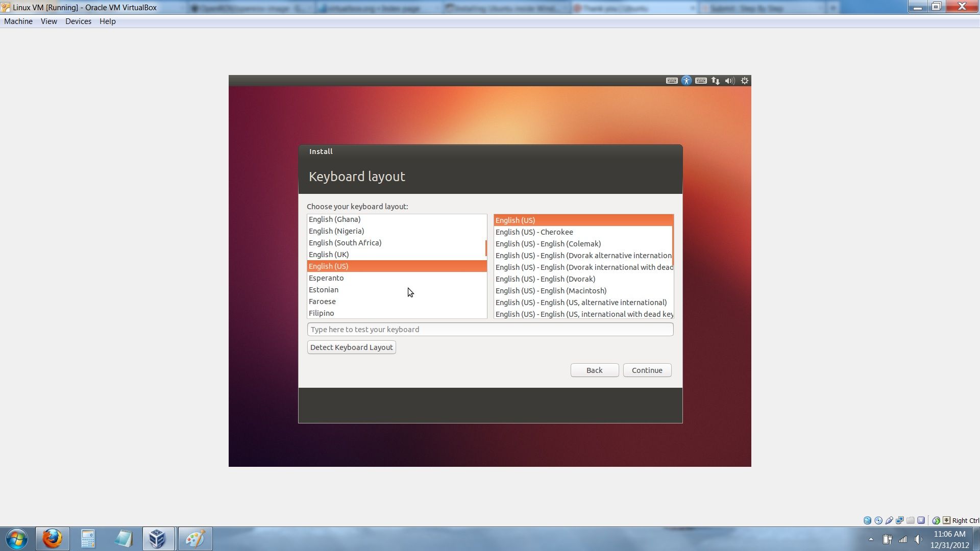
Task: Open the shared folders icon in VirtualBox status bar
Action: click(911, 520)
